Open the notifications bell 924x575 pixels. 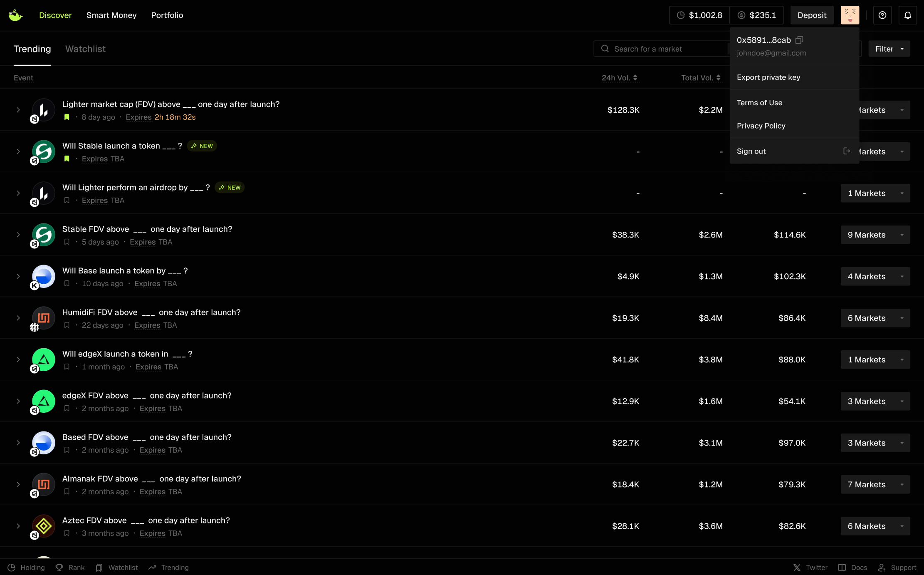pyautogui.click(x=907, y=15)
